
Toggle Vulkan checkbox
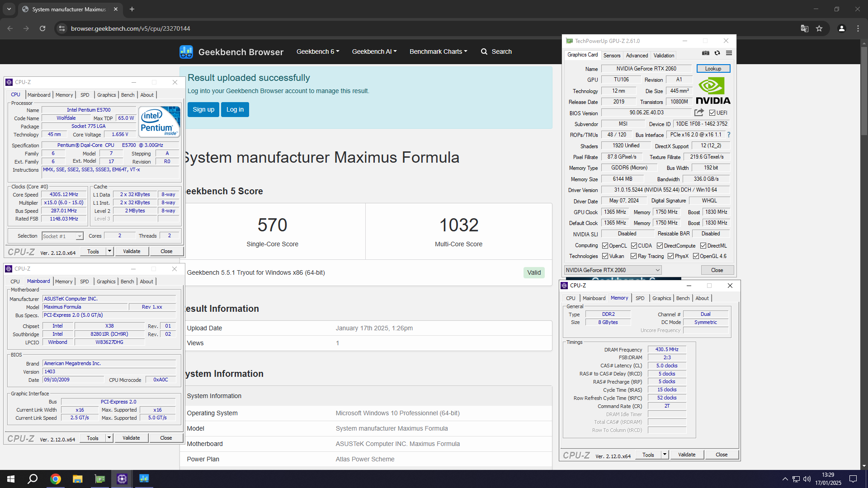point(605,256)
